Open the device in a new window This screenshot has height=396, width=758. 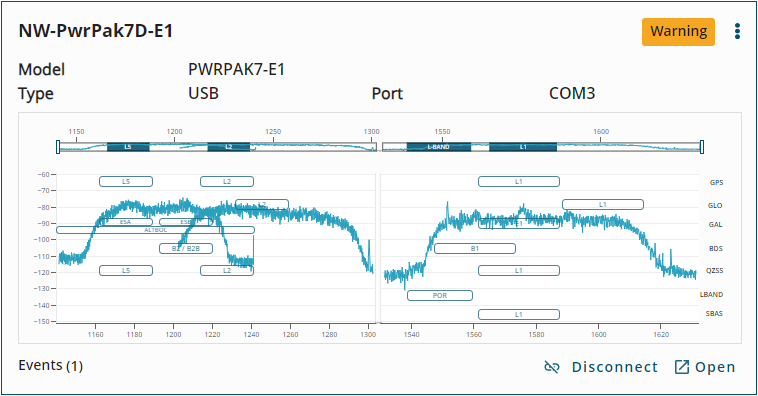tap(705, 367)
